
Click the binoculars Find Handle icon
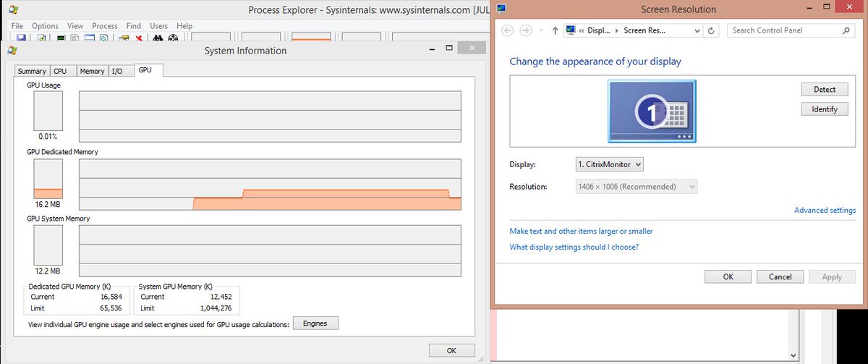158,38
